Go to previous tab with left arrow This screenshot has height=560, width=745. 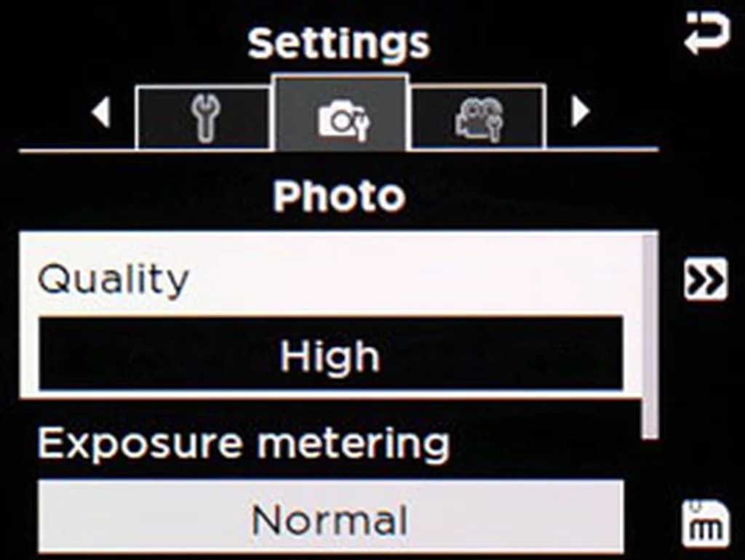tap(101, 113)
